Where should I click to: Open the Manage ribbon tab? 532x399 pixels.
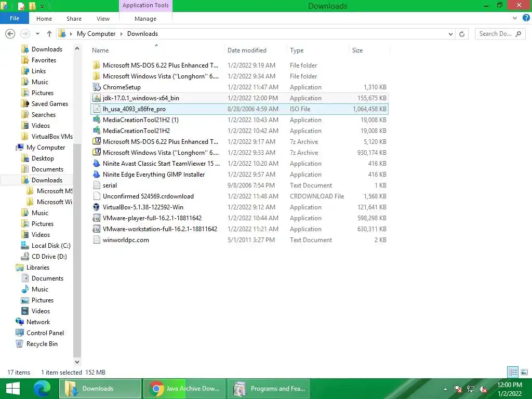pyautogui.click(x=145, y=19)
